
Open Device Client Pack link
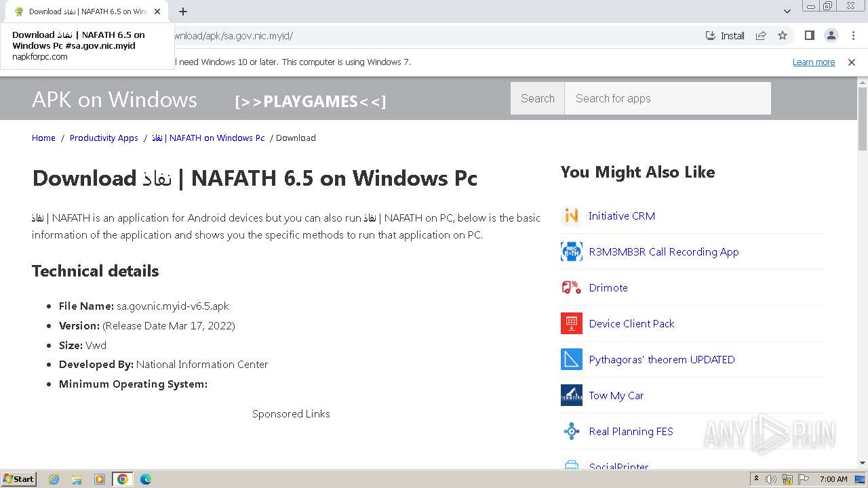pyautogui.click(x=632, y=324)
